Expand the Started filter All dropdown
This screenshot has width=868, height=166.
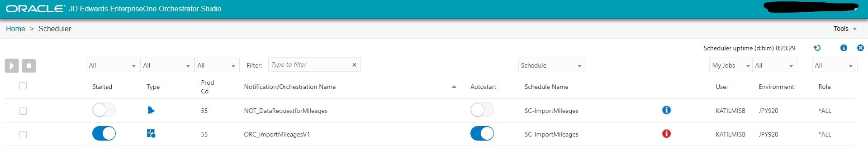[x=113, y=65]
